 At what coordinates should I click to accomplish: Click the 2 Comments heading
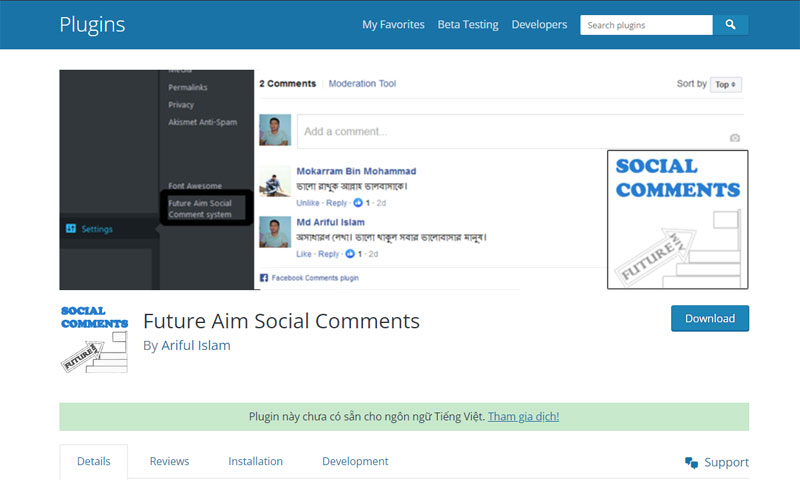[x=287, y=83]
